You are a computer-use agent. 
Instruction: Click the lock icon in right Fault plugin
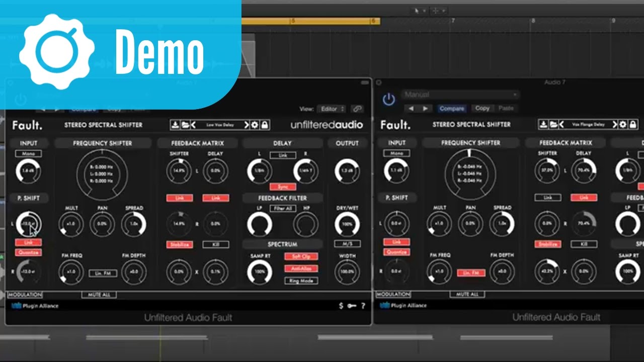(x=632, y=125)
